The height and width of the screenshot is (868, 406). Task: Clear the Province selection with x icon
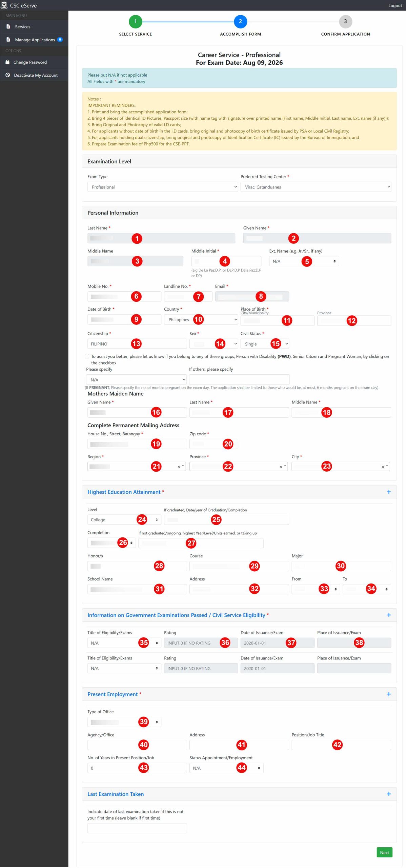(281, 467)
